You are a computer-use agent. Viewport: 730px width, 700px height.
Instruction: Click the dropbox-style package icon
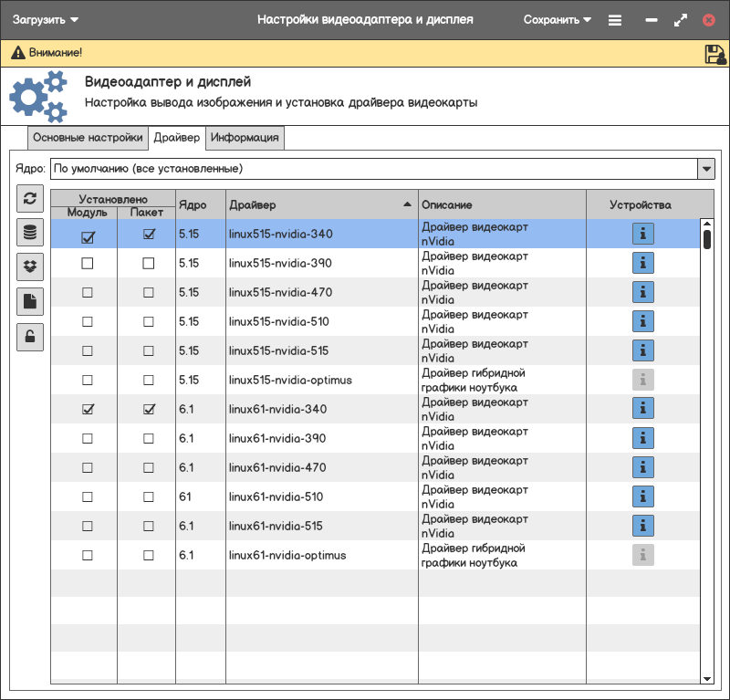coord(30,267)
